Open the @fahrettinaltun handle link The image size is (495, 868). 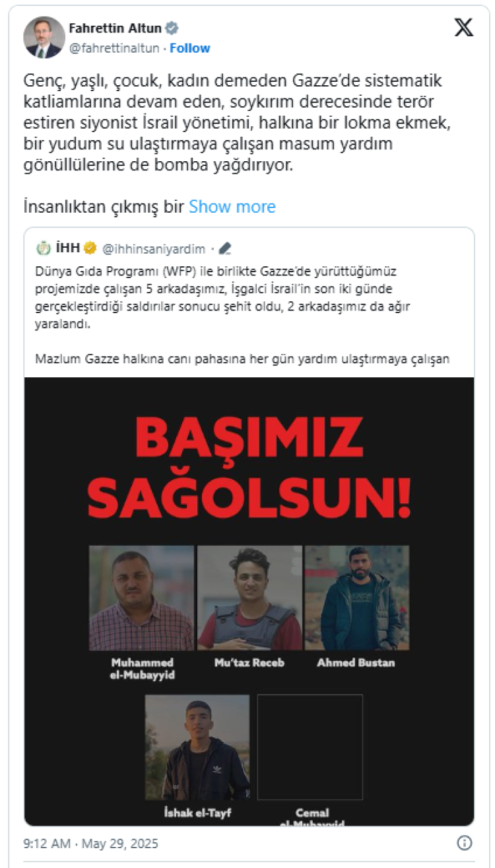116,48
